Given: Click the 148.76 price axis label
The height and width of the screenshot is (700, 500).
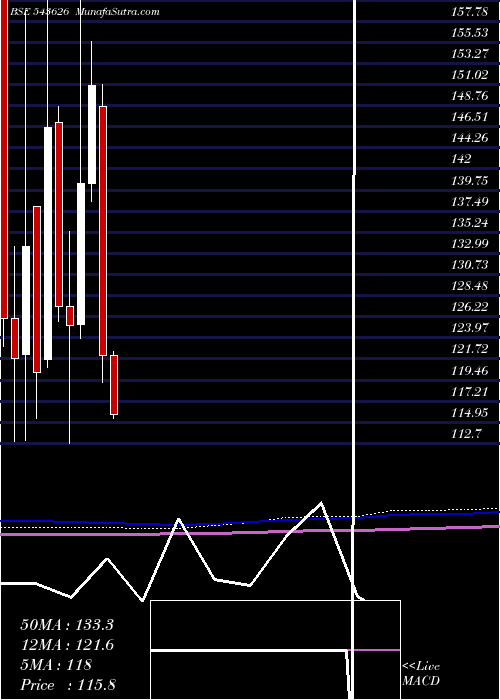Looking at the screenshot, I should point(470,96).
